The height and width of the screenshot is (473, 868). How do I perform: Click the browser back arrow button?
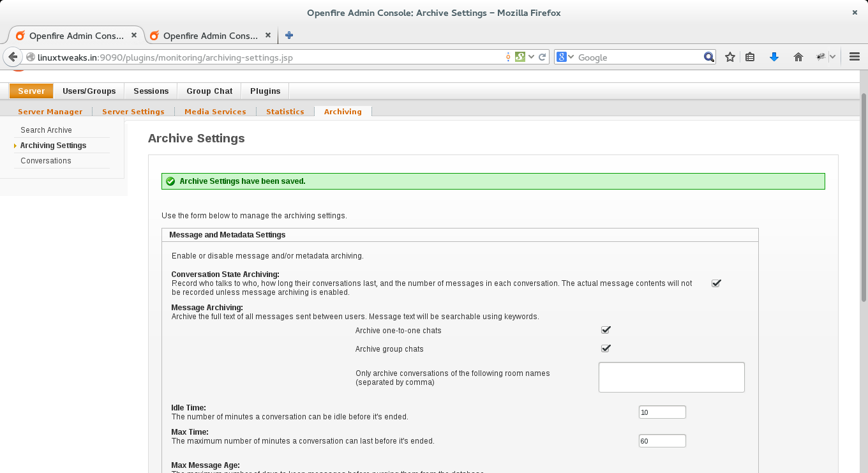coord(13,57)
